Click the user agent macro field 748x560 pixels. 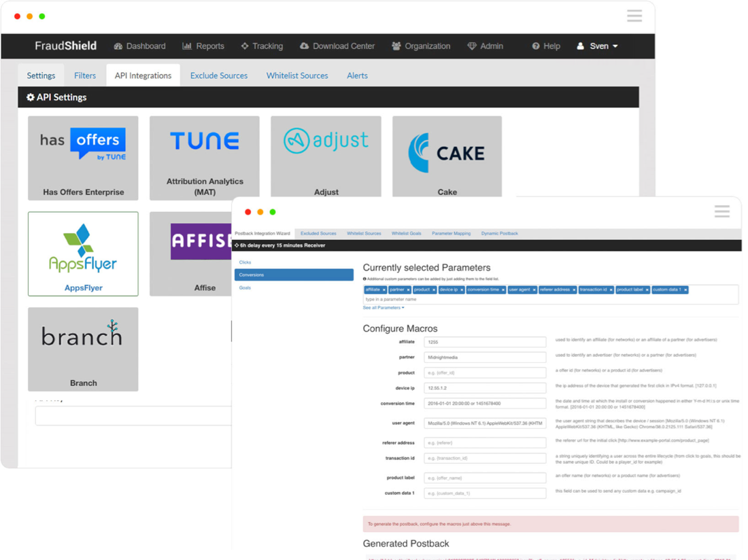click(x=485, y=423)
